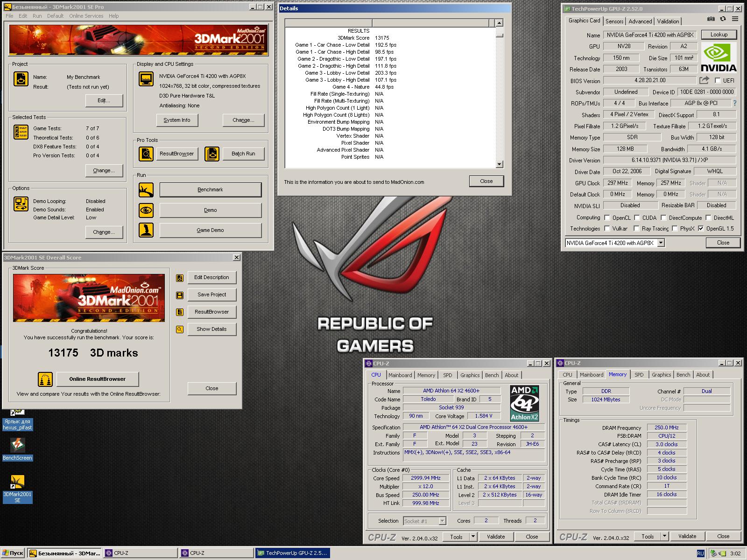Open the File menu in 3DMark2001
This screenshot has width=747, height=560.
coord(9,16)
